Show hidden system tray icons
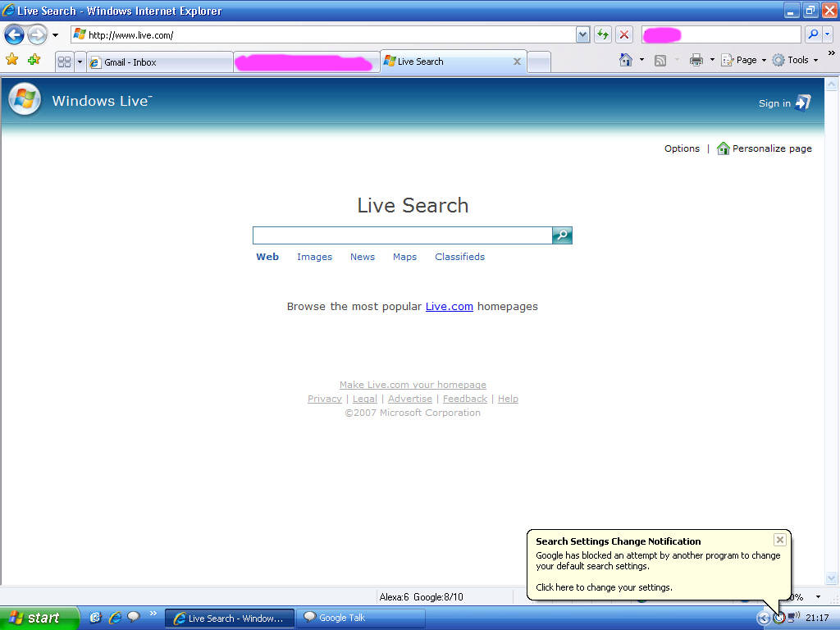This screenshot has width=840, height=630. point(763,619)
